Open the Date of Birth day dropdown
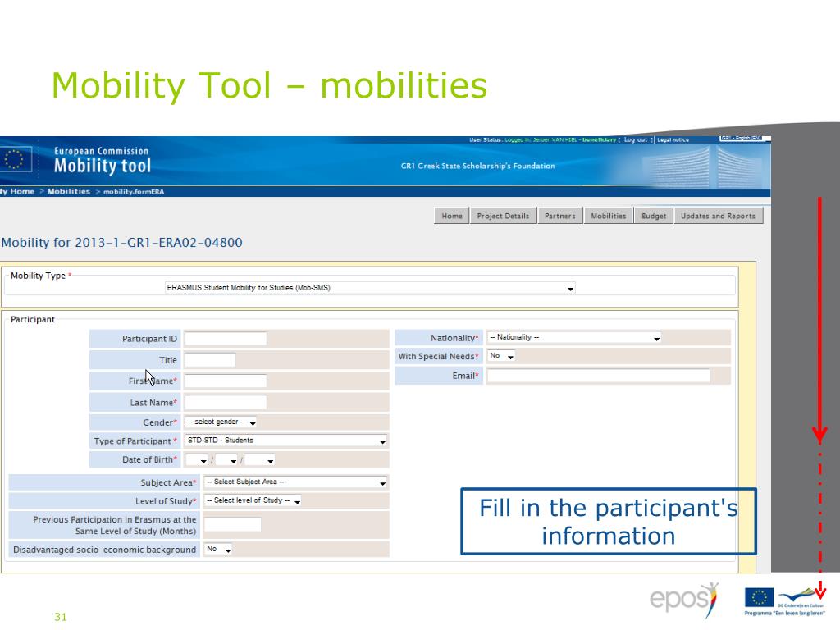 pos(196,460)
